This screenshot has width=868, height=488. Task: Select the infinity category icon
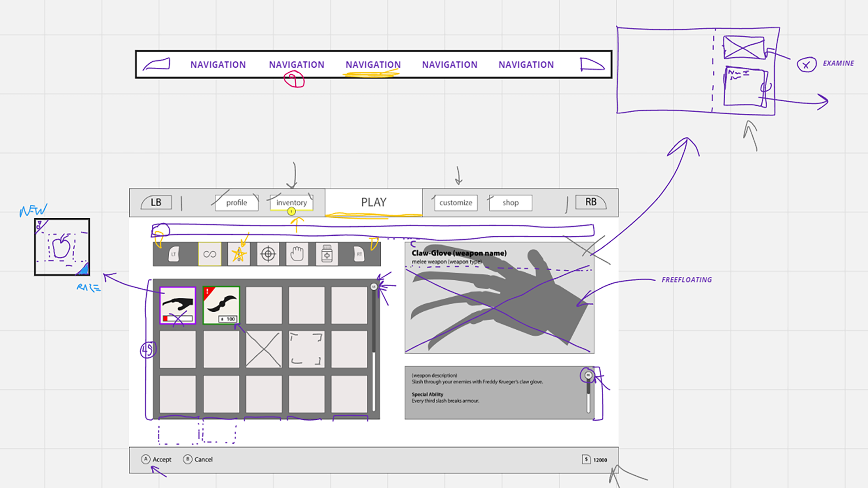209,254
